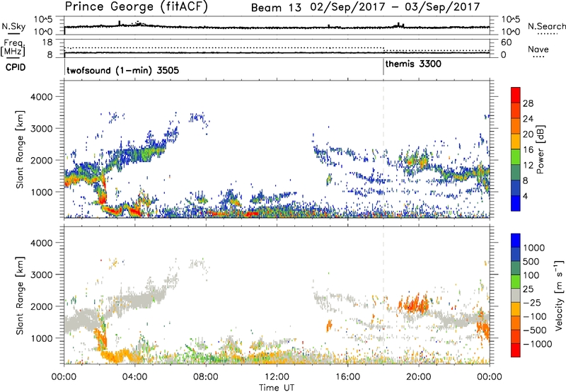The width and height of the screenshot is (566, 392).
Task: Click the 'Time UT' axis label
Action: 277,387
